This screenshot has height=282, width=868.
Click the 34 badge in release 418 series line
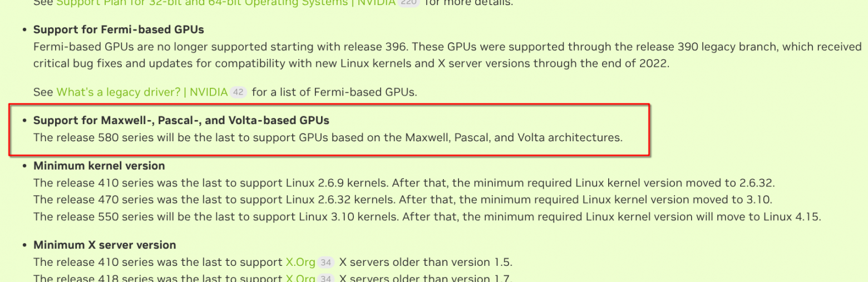click(x=326, y=279)
